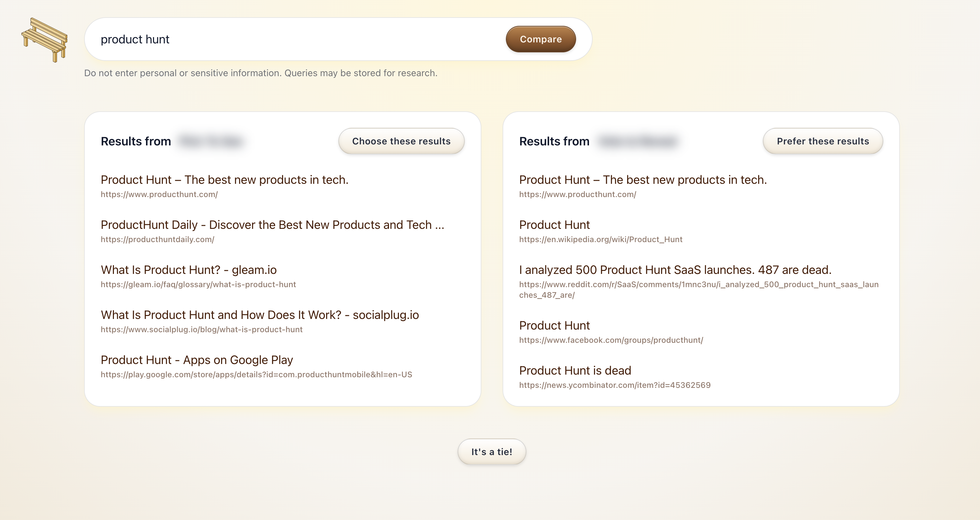Open the Product Hunt Facebook group result
Screen dimensions: 980x520
(554, 326)
